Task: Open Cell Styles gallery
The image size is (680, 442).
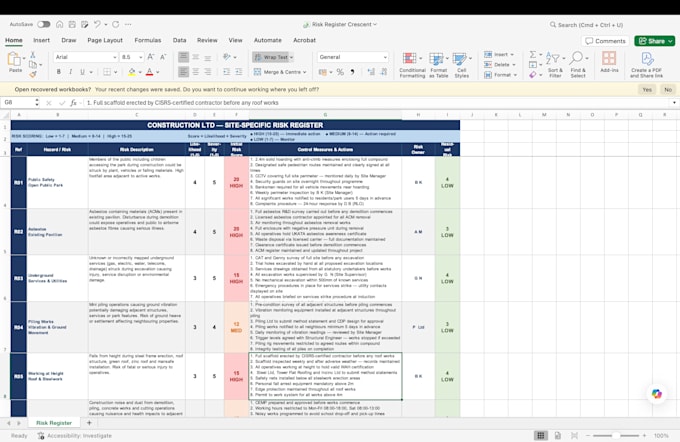Action: (x=461, y=65)
